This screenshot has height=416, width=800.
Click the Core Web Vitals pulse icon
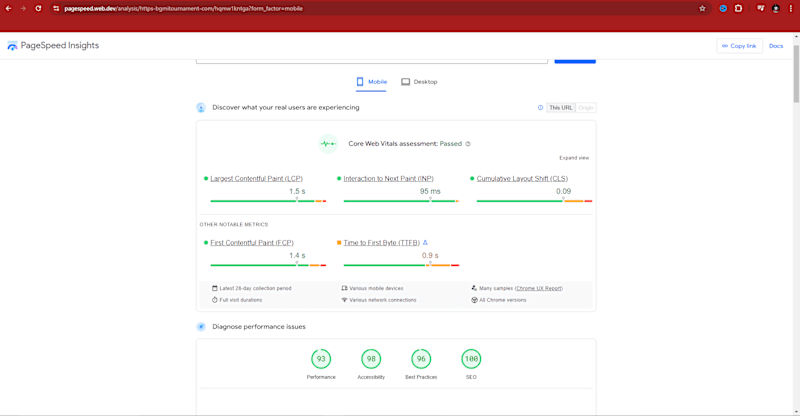(x=328, y=144)
